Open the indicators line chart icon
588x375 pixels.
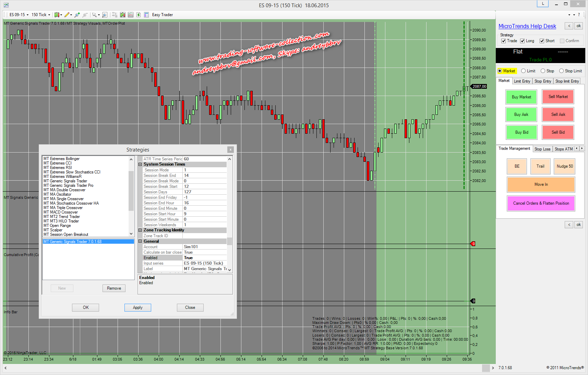(131, 15)
